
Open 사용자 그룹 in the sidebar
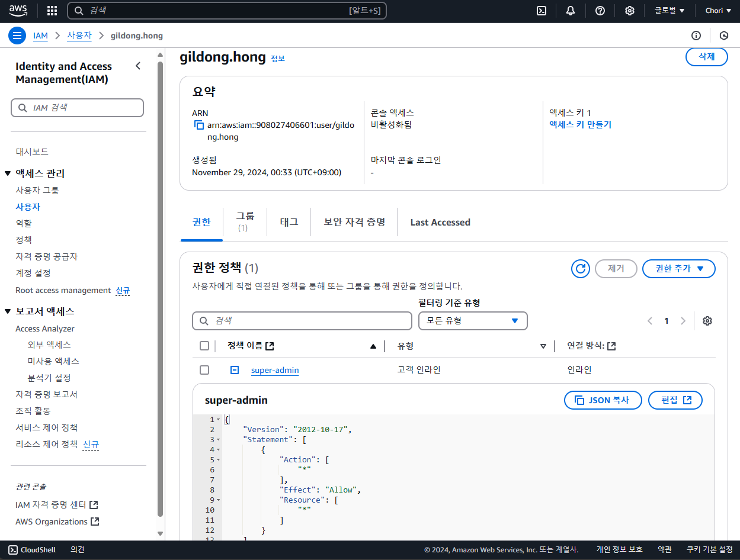(37, 191)
